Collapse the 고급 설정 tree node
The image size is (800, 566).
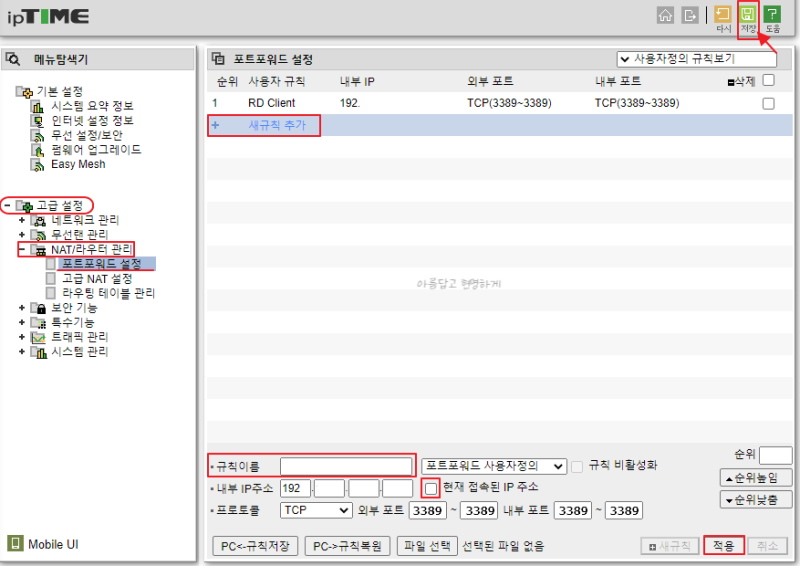(7, 206)
